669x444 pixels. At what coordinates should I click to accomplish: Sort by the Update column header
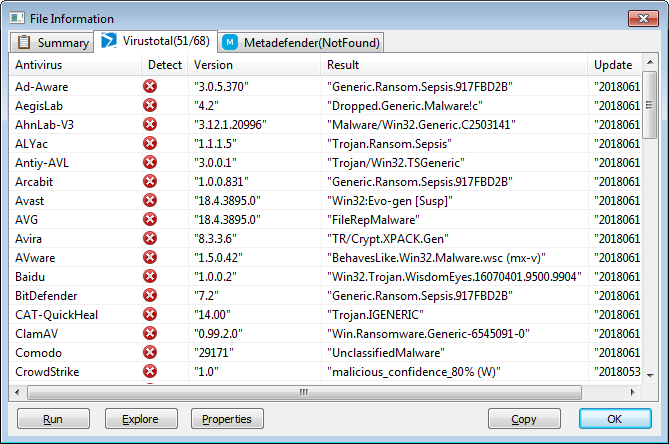[x=614, y=65]
